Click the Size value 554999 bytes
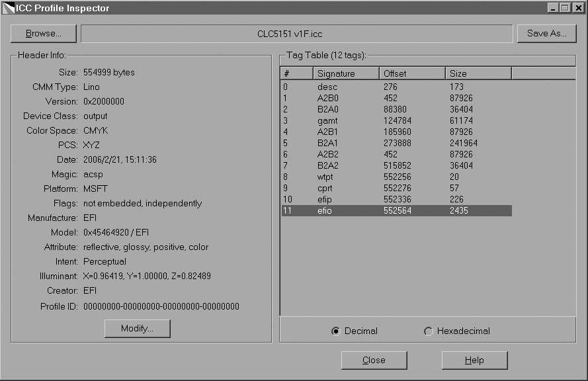The width and height of the screenshot is (588, 381). (108, 72)
